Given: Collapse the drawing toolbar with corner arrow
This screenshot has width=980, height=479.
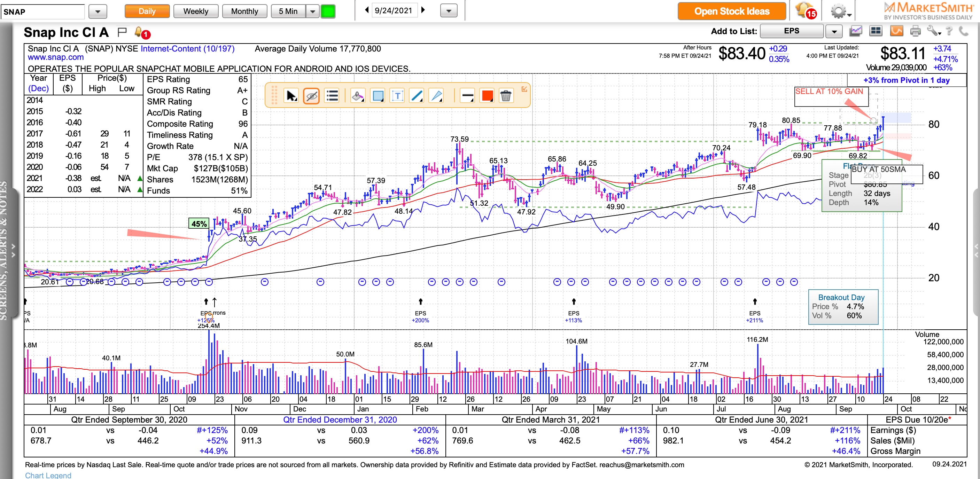Looking at the screenshot, I should 524,89.
